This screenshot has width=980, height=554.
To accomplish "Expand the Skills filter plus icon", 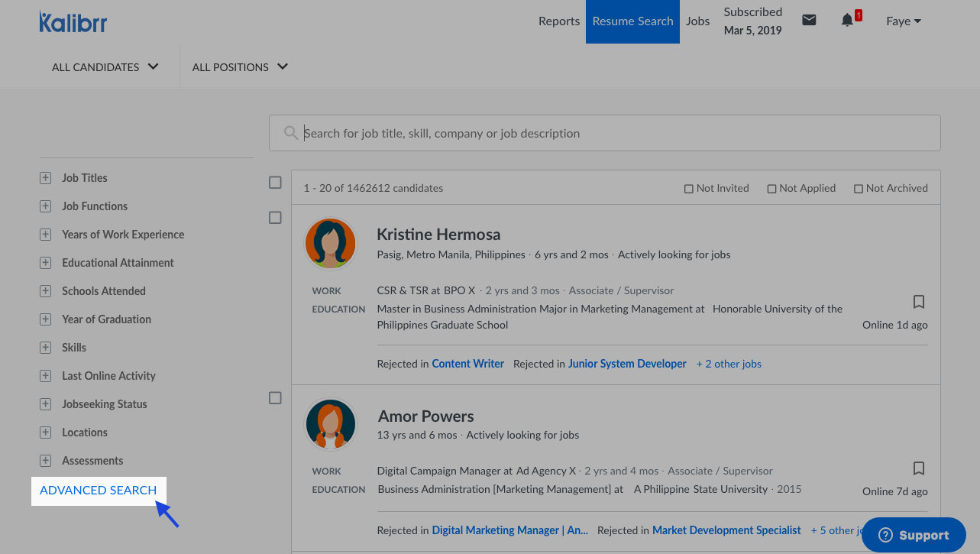I will 45,348.
